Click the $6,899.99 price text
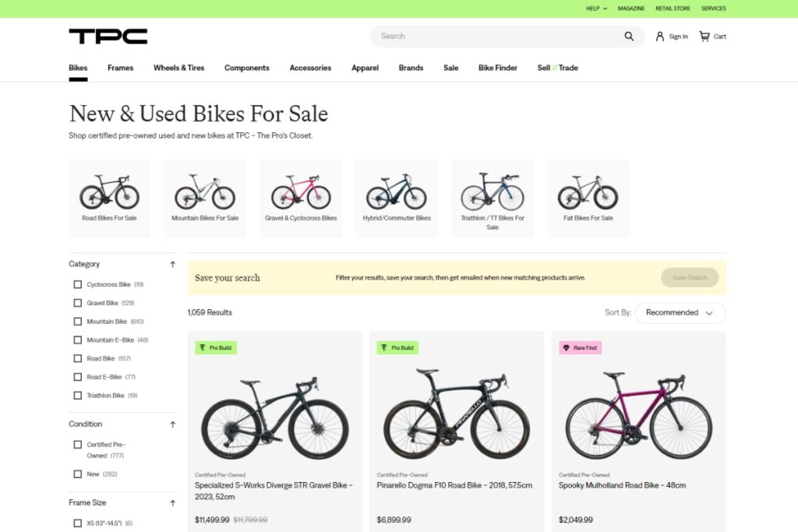Image resolution: width=798 pixels, height=532 pixels. (x=394, y=520)
